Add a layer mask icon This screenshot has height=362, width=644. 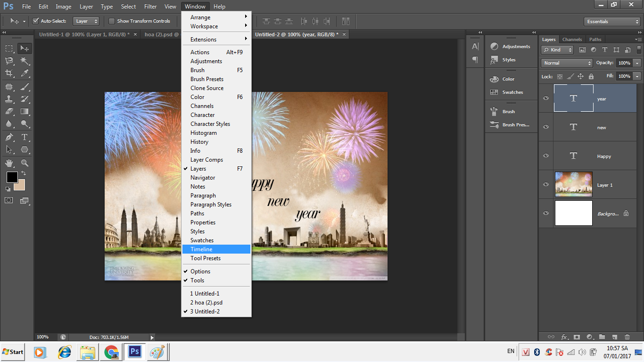(577, 337)
